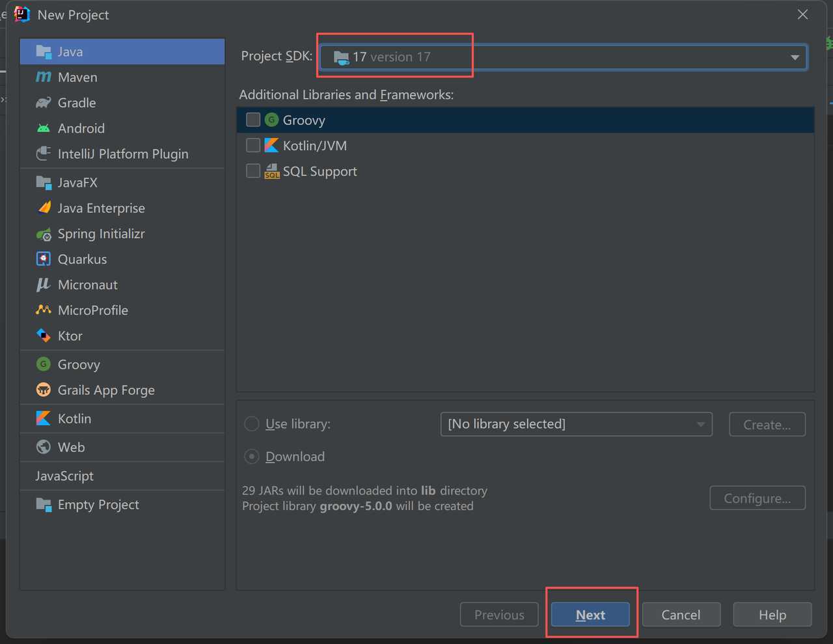Click the Kotlin/JVM label in frameworks list
The image size is (833, 644).
pyautogui.click(x=315, y=146)
